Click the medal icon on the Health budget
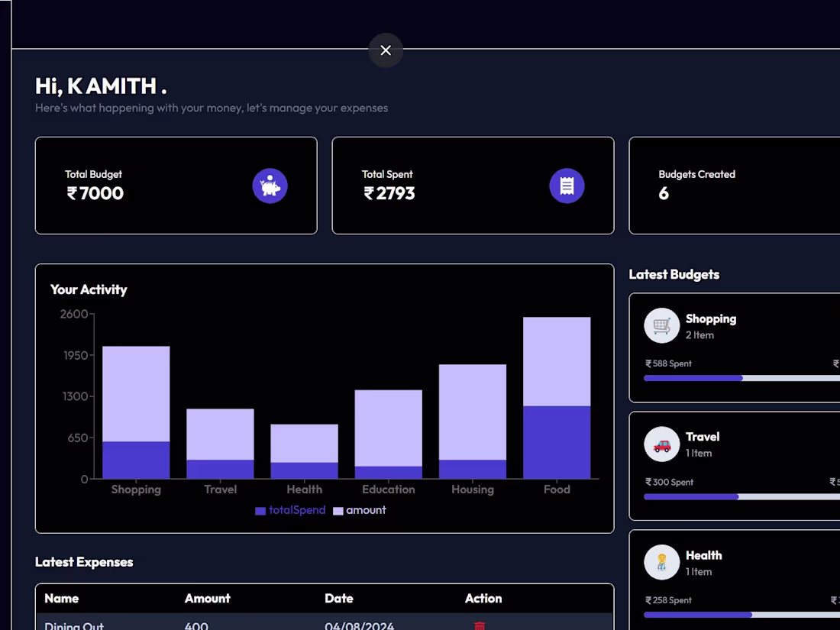The width and height of the screenshot is (840, 630). [x=661, y=562]
